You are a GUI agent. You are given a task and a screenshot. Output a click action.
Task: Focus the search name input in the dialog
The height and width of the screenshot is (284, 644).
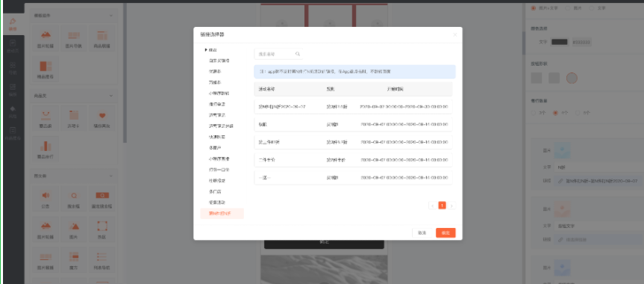278,54
